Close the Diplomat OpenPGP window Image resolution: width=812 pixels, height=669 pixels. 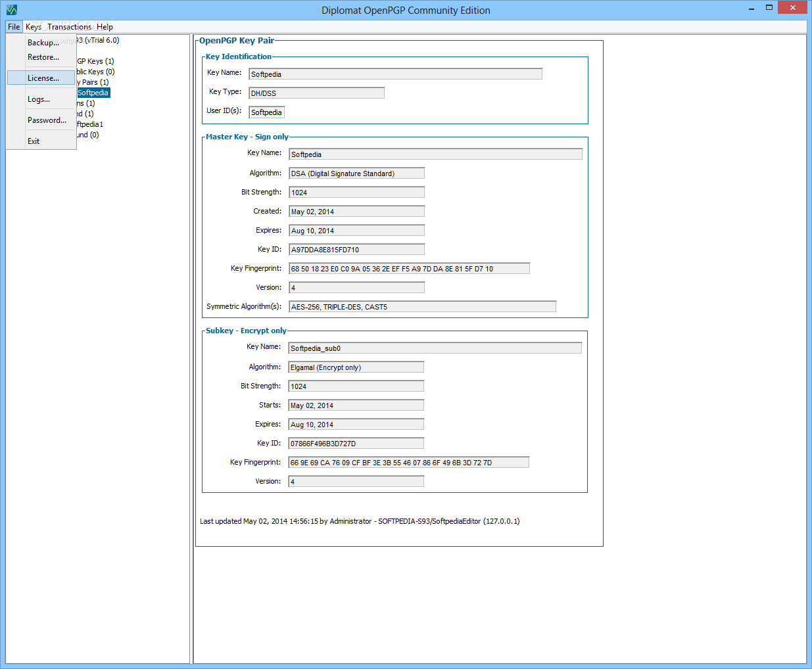793,8
